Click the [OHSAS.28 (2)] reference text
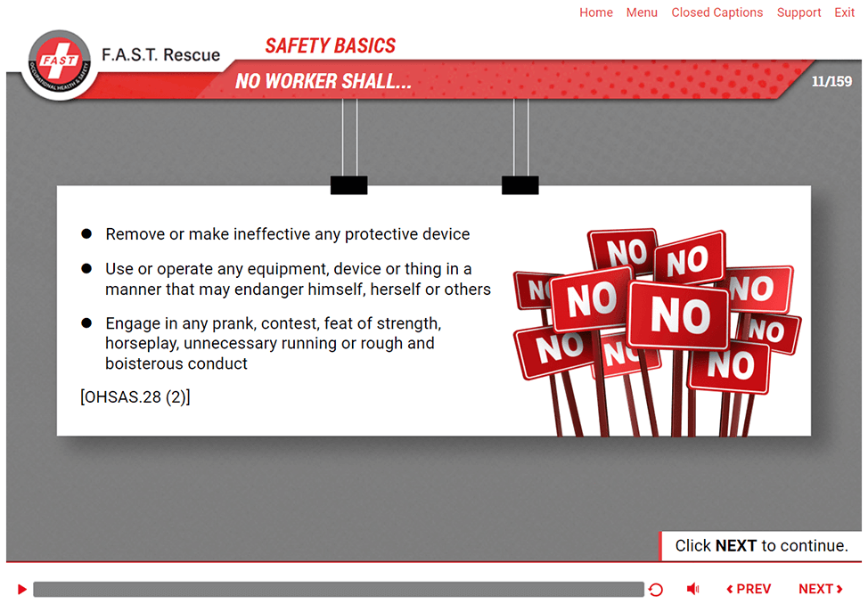 tap(135, 397)
